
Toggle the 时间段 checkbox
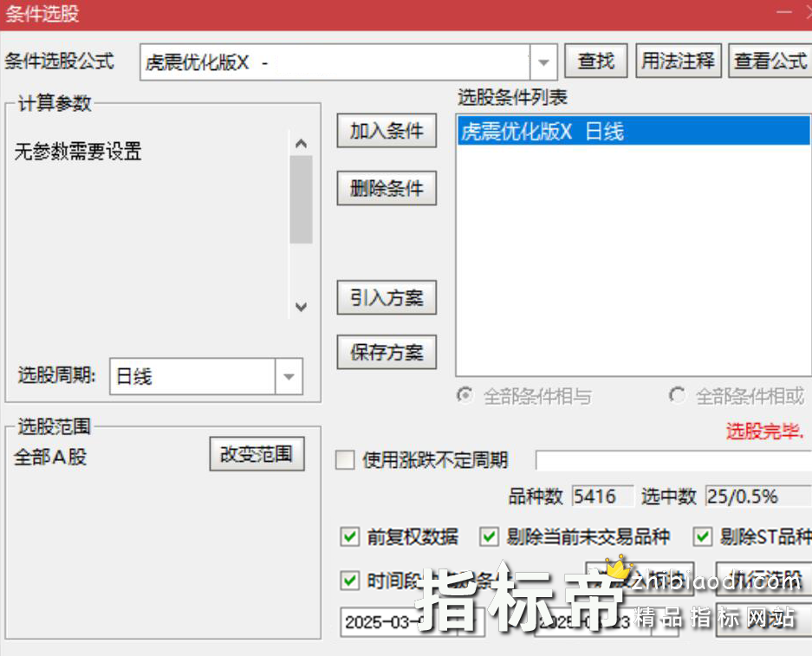tap(349, 581)
